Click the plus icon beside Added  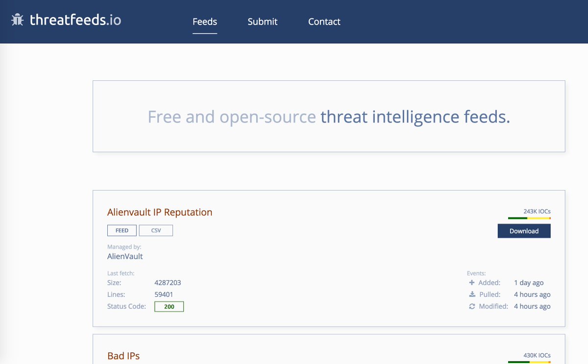coord(472,283)
